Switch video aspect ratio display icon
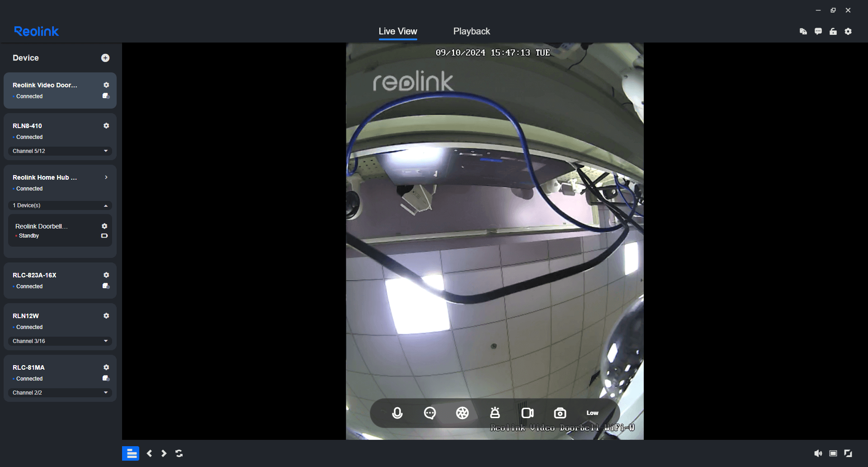The image size is (868, 467). click(833, 453)
